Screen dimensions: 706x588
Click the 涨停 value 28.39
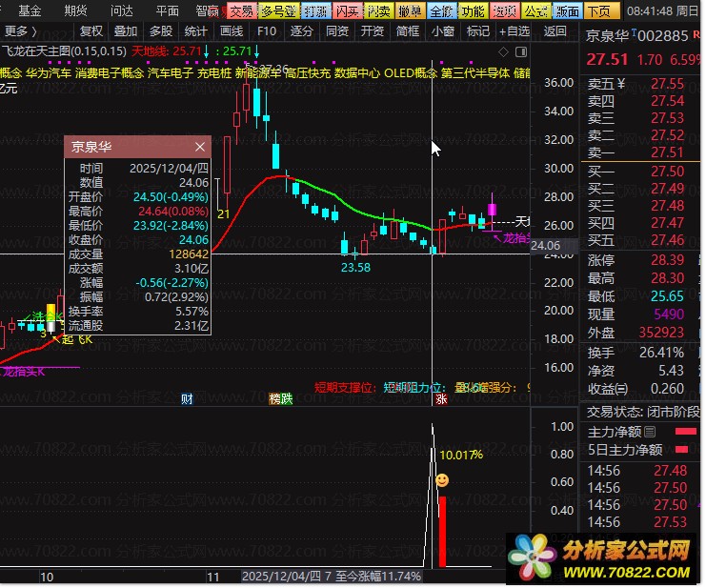click(667, 260)
